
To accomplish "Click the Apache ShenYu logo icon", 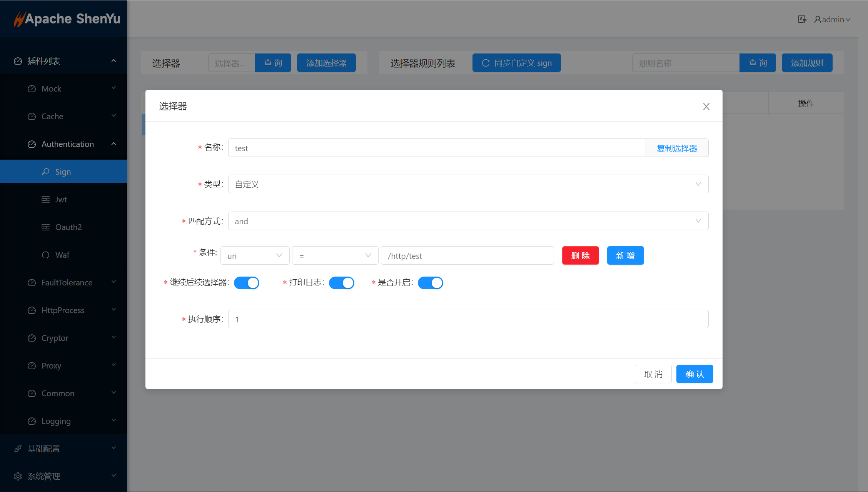I will pos(19,19).
